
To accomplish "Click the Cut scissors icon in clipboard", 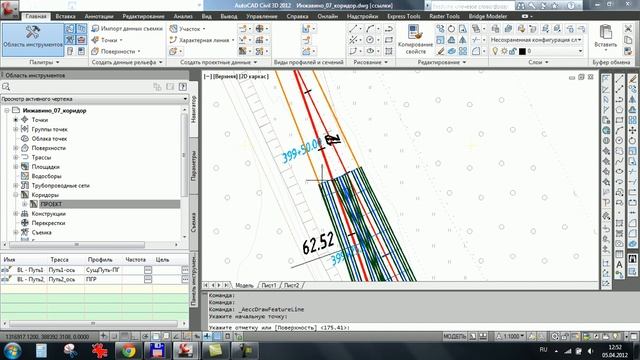I will click(x=628, y=28).
